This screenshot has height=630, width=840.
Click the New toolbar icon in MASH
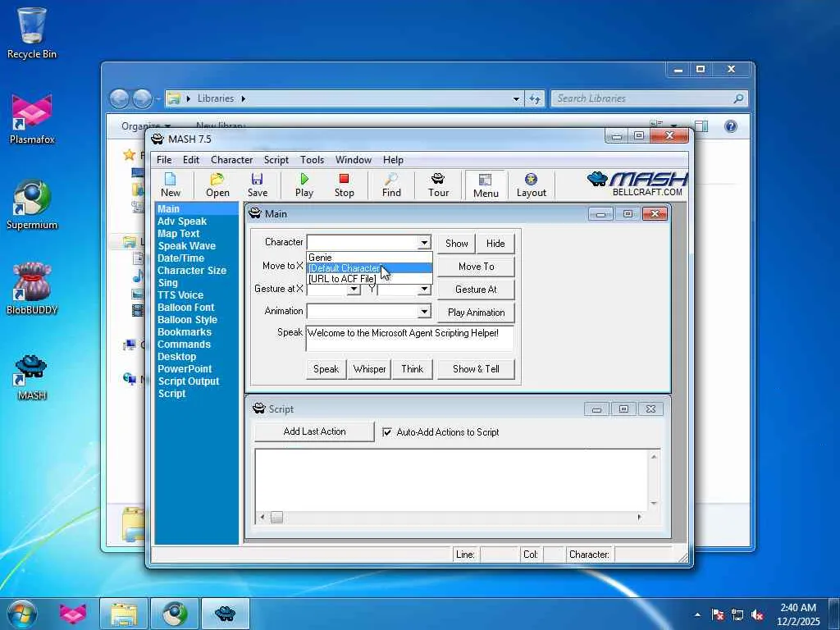pyautogui.click(x=171, y=185)
